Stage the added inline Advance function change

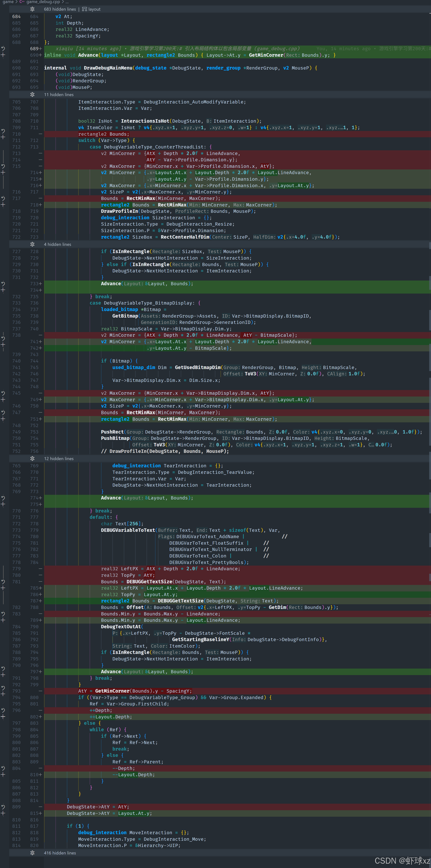pos(3,55)
